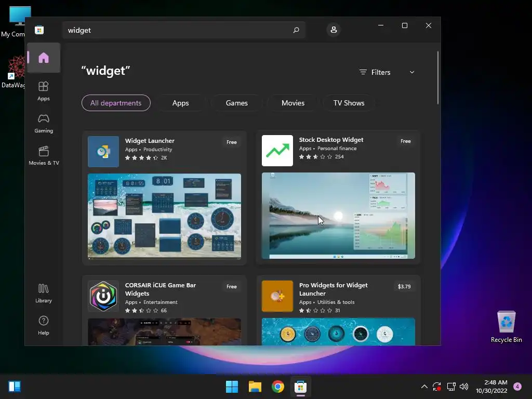Image resolution: width=532 pixels, height=399 pixels.
Task: Click Stock Desktop Widget rating 254
Action: (321, 157)
